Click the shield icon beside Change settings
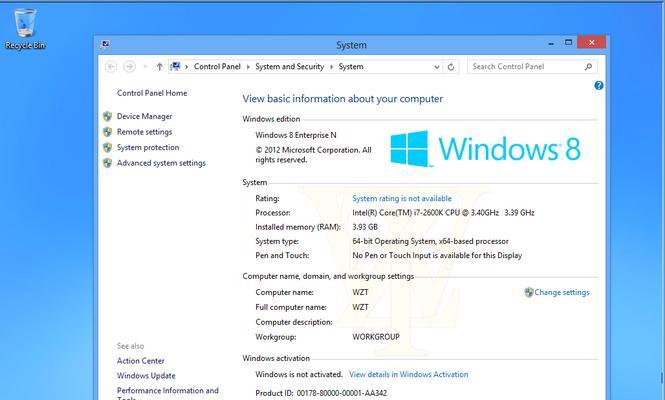 pyautogui.click(x=528, y=292)
